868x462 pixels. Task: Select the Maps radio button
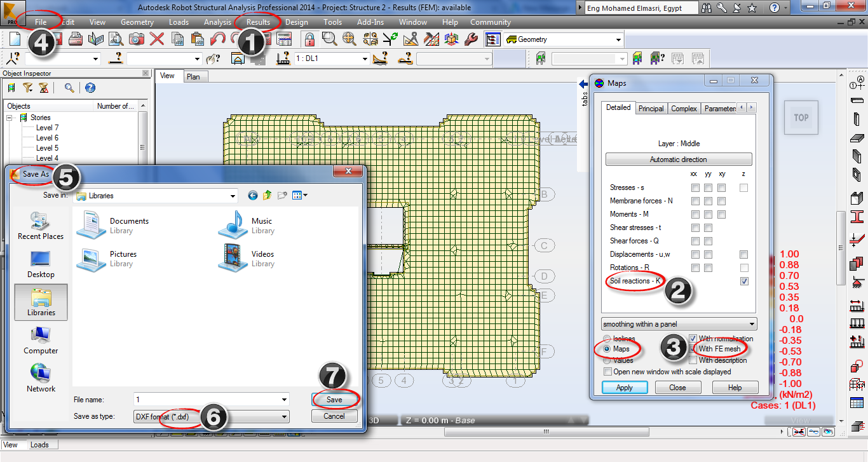[x=607, y=350]
